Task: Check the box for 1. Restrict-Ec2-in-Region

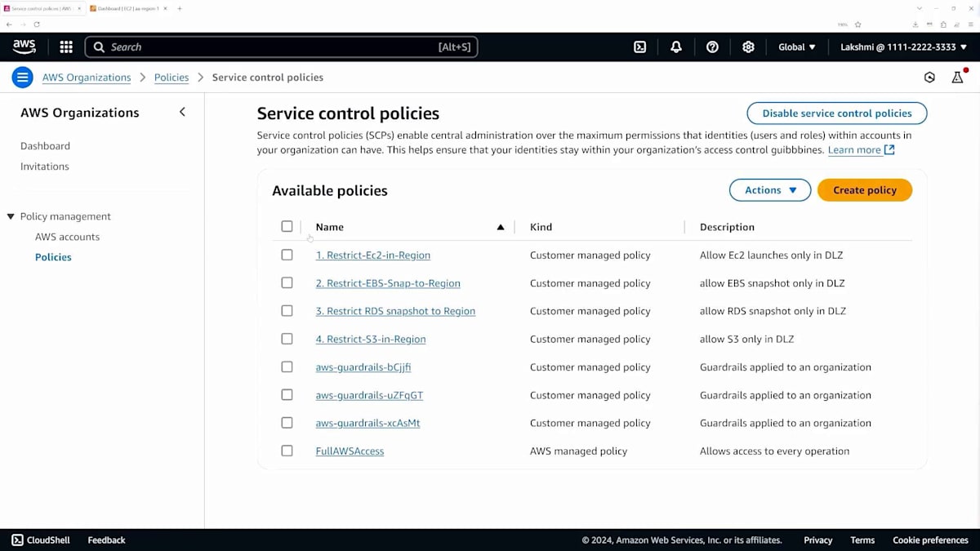Action: (287, 255)
